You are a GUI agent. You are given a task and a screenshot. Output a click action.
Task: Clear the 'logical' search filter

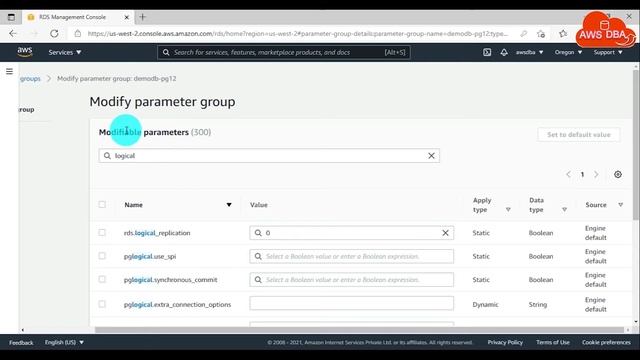pyautogui.click(x=431, y=156)
